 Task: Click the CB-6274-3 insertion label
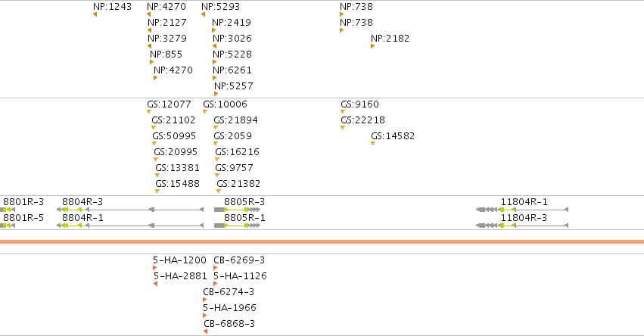[x=229, y=292]
